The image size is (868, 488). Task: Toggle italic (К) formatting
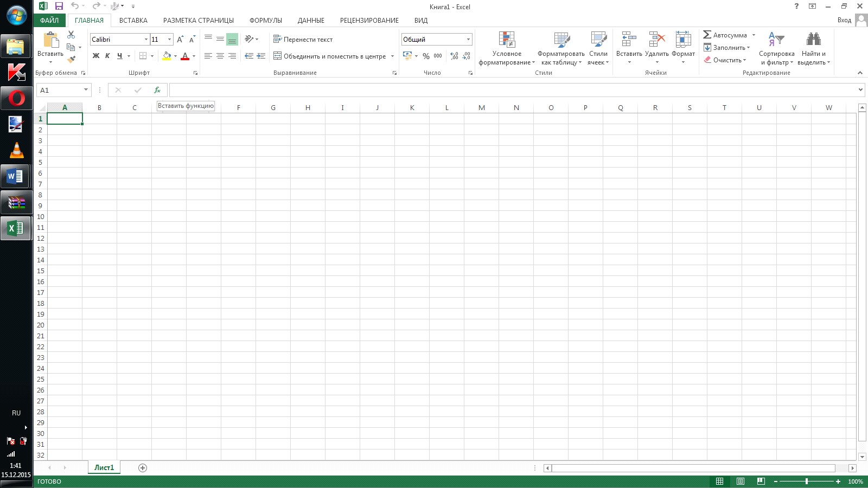(x=107, y=56)
